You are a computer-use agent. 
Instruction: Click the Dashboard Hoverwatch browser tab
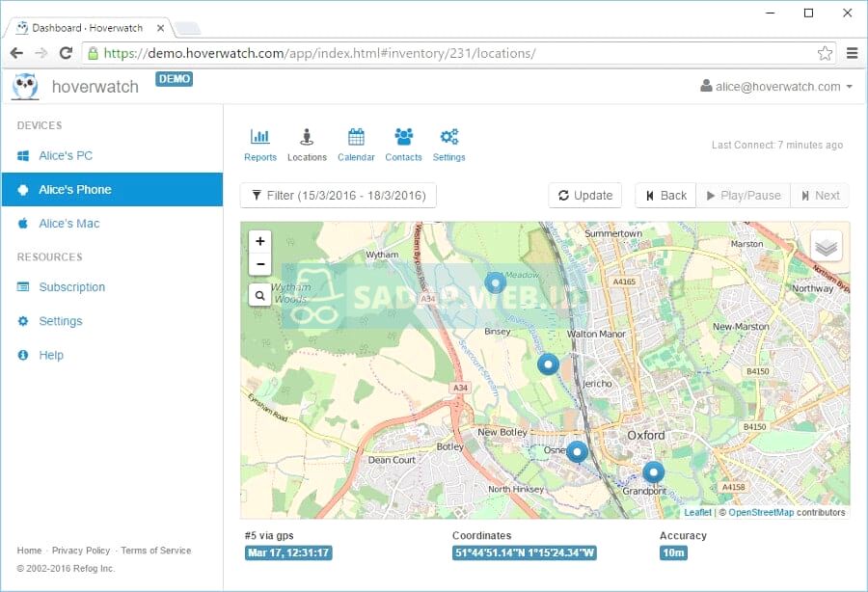pyautogui.click(x=89, y=28)
